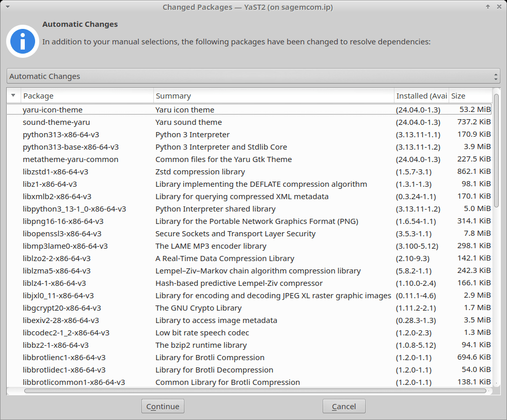This screenshot has height=420, width=507.
Task: Sort by the Summary column header
Action: 273,96
